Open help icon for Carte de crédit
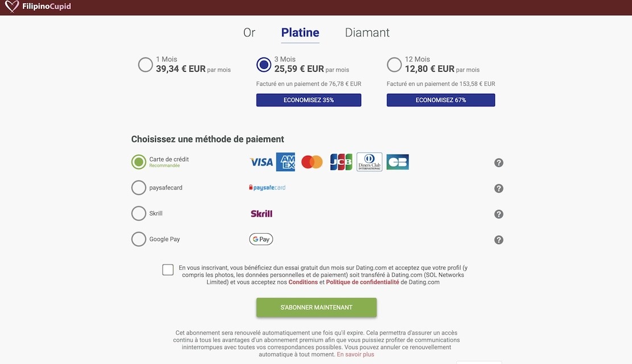The image size is (632, 364). tap(499, 163)
